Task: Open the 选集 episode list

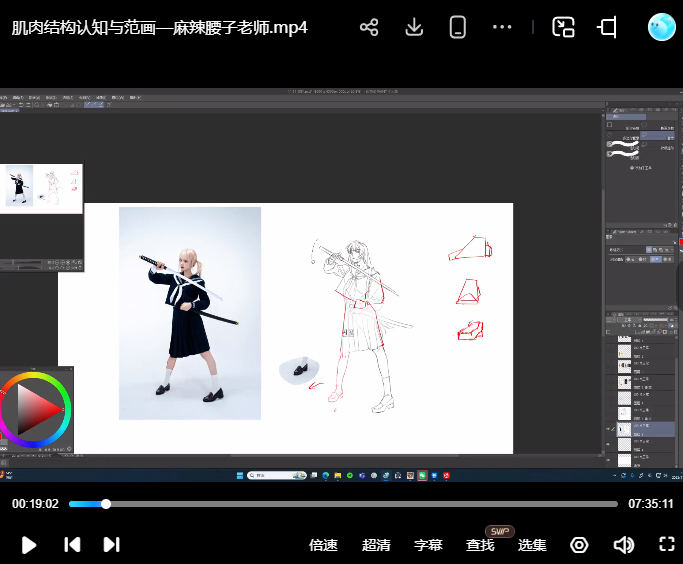Action: [x=532, y=545]
